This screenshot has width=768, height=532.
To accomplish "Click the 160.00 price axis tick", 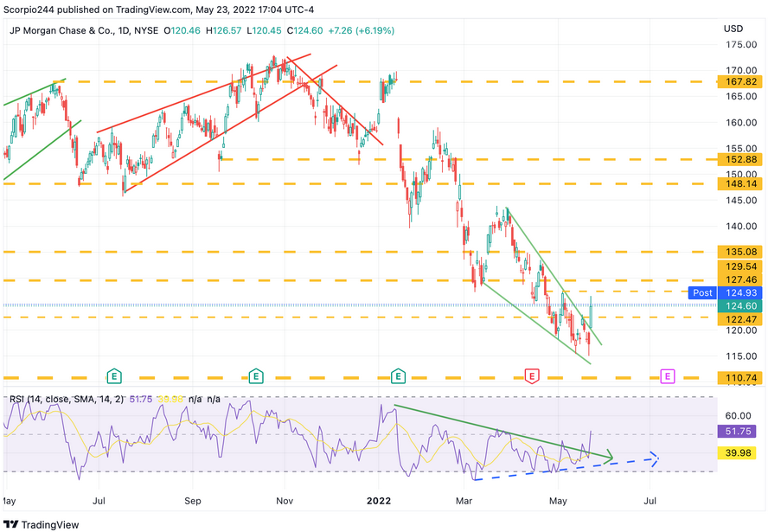I will point(741,123).
